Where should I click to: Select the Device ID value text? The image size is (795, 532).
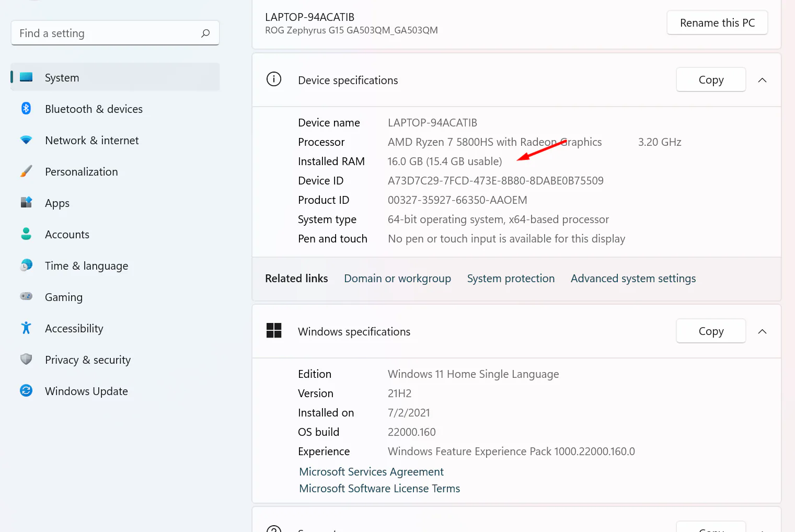point(496,181)
